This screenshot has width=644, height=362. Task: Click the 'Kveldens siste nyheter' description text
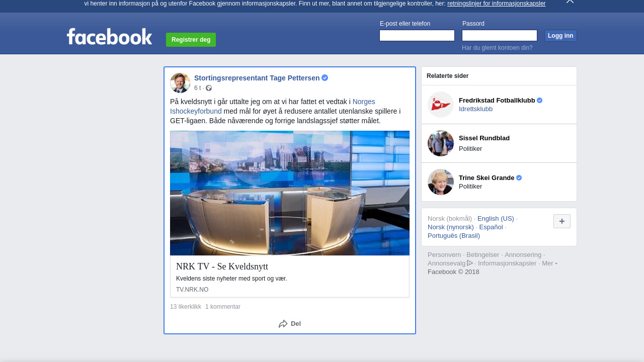(x=231, y=279)
